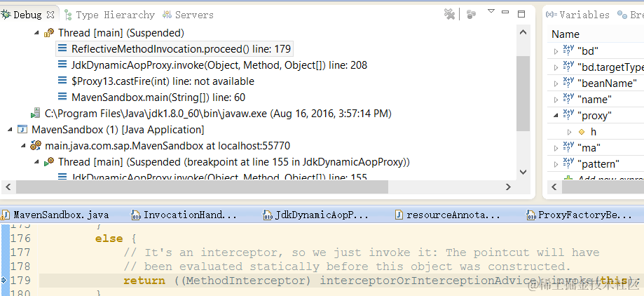The height and width of the screenshot is (296, 644).
Task: Expand the "bd" expression
Action: pyautogui.click(x=556, y=51)
